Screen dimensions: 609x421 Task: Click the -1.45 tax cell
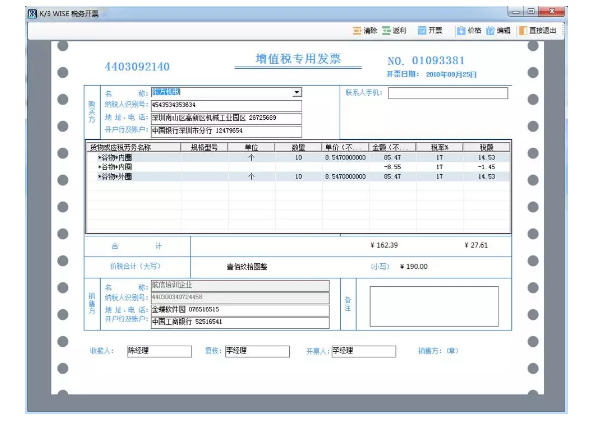486,167
